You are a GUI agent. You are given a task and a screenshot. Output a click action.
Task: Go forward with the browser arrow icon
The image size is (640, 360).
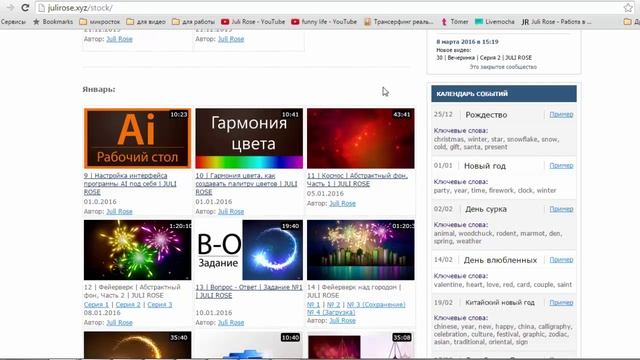click(x=10, y=7)
